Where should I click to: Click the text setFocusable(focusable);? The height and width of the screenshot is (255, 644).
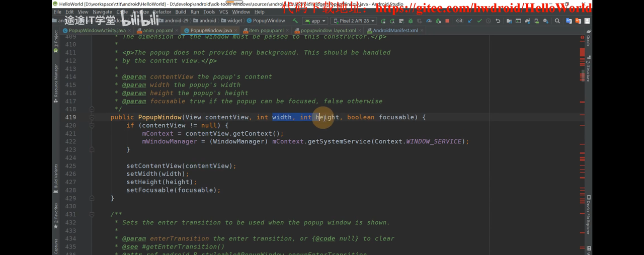pos(174,190)
